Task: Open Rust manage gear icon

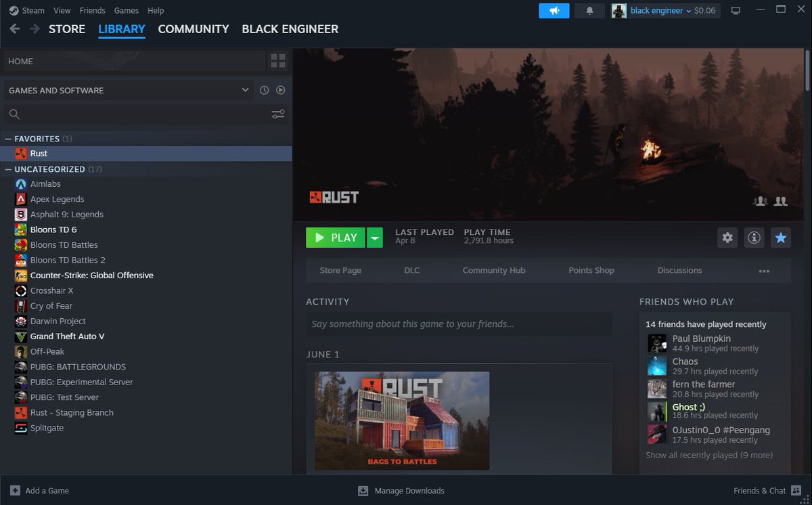Action: [727, 238]
